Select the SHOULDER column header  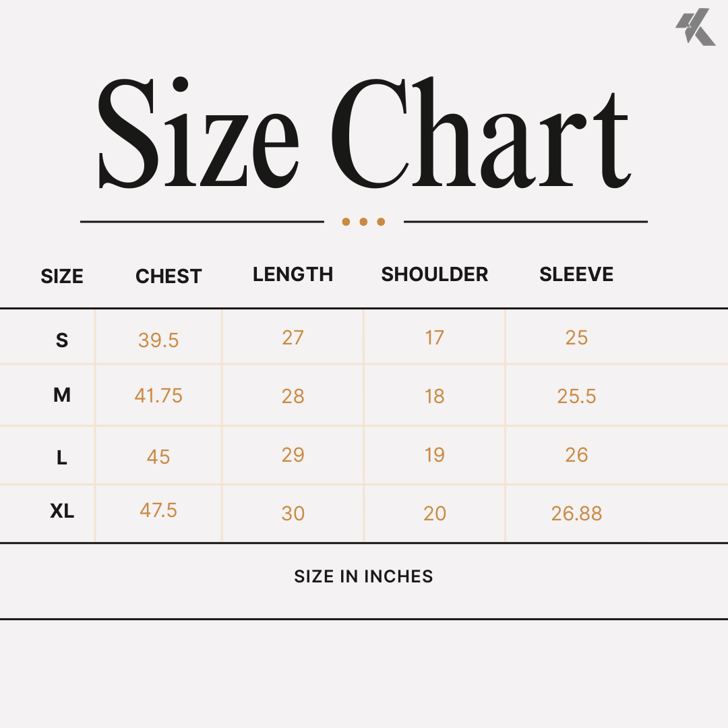[x=435, y=274]
